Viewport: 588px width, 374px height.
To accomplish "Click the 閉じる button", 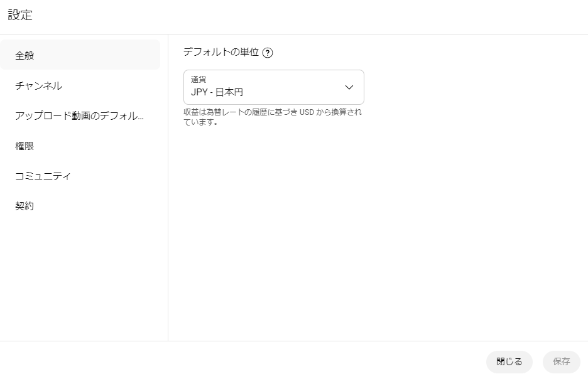I will (x=509, y=361).
